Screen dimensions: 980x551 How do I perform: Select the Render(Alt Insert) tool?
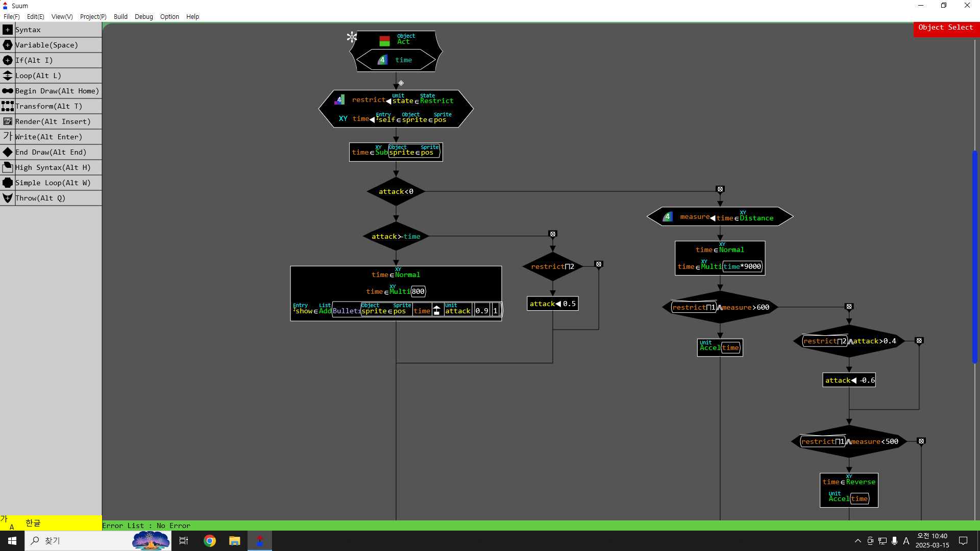tap(53, 121)
